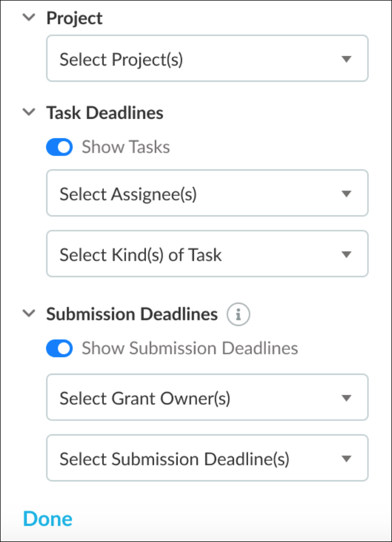Open the Select Grant Owner(s) dropdown
392x542 pixels.
[207, 398]
